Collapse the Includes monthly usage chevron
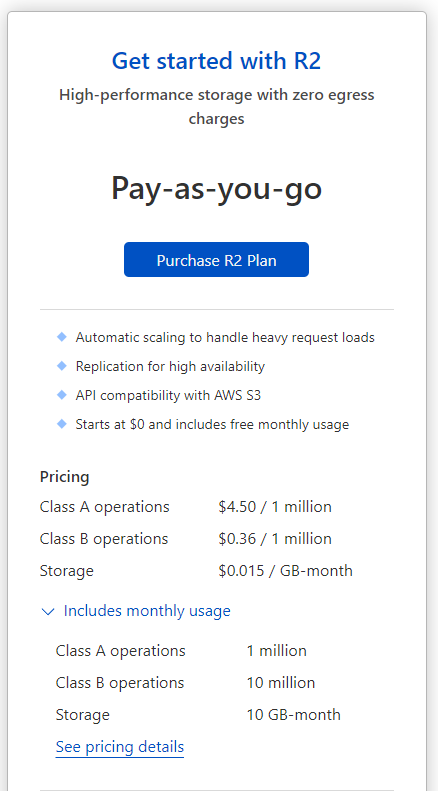Screen dimensions: 438x791 coord(48,612)
